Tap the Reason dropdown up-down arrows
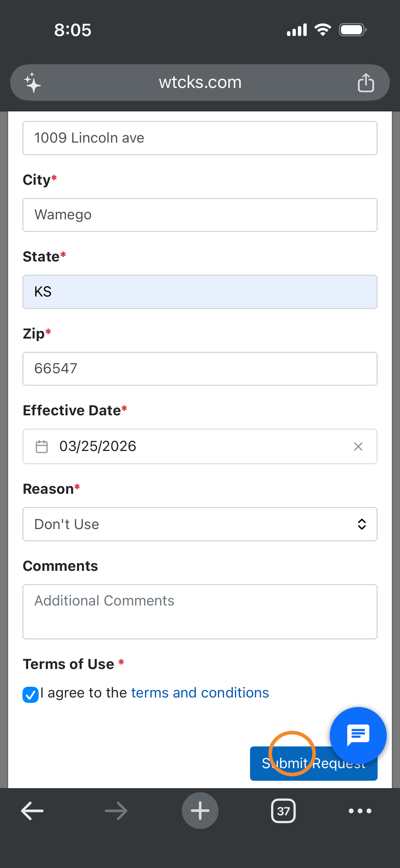Image resolution: width=400 pixels, height=868 pixels. tap(362, 524)
